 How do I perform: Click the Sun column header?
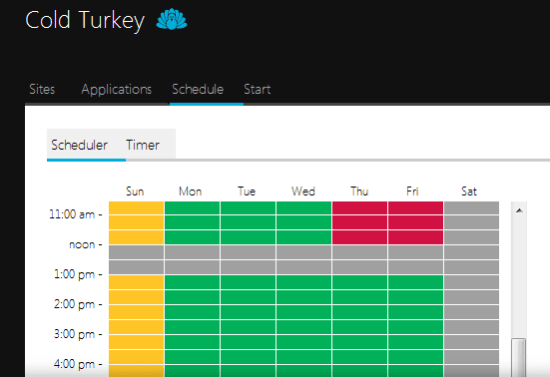coord(135,191)
